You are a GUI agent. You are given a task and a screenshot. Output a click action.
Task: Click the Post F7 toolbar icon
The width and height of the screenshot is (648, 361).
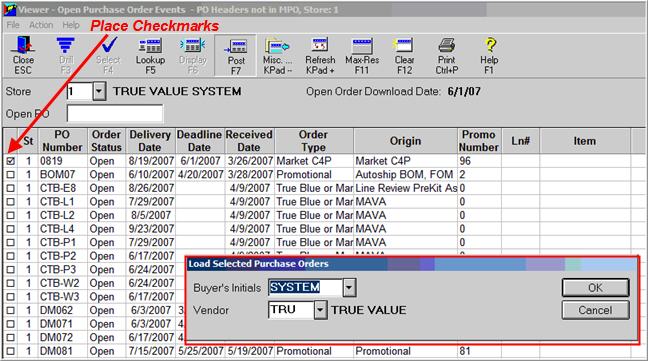pos(236,56)
